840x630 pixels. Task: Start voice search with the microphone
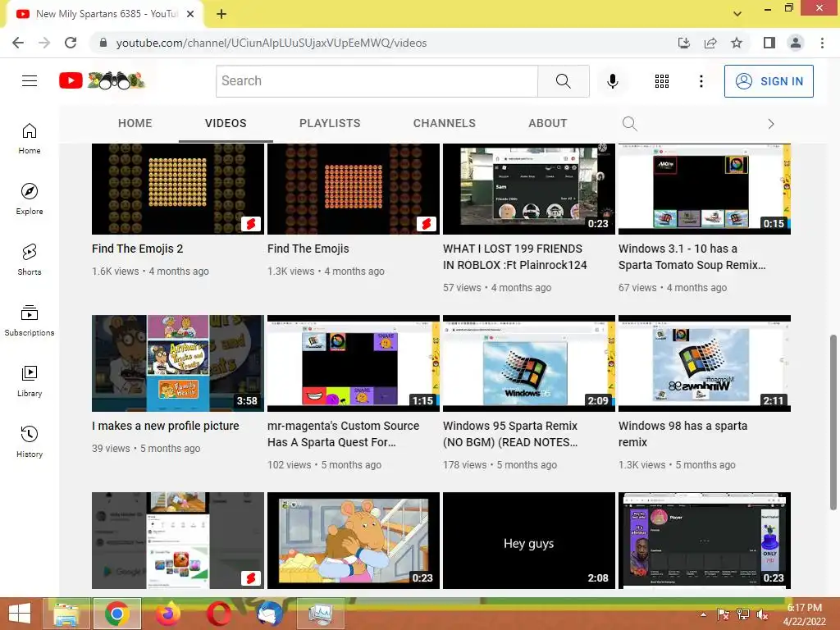point(612,81)
